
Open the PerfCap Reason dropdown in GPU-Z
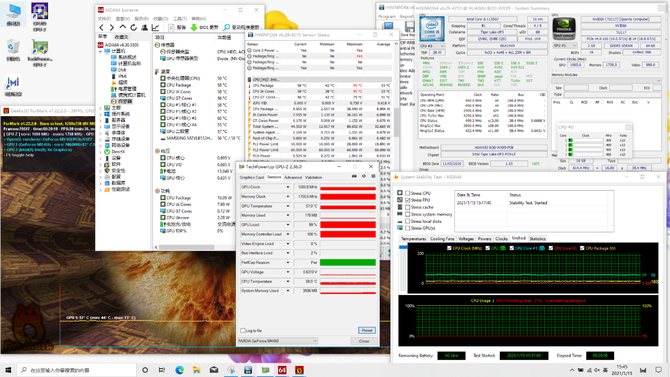(x=288, y=262)
